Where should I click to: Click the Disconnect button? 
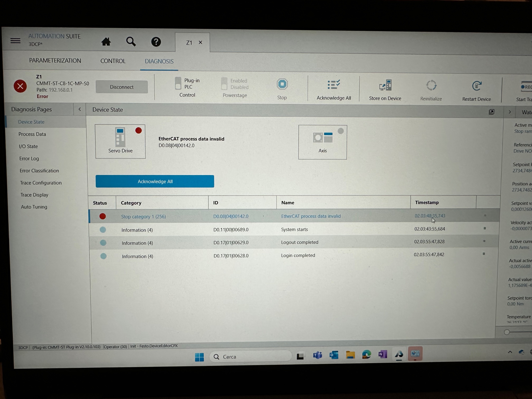point(122,87)
